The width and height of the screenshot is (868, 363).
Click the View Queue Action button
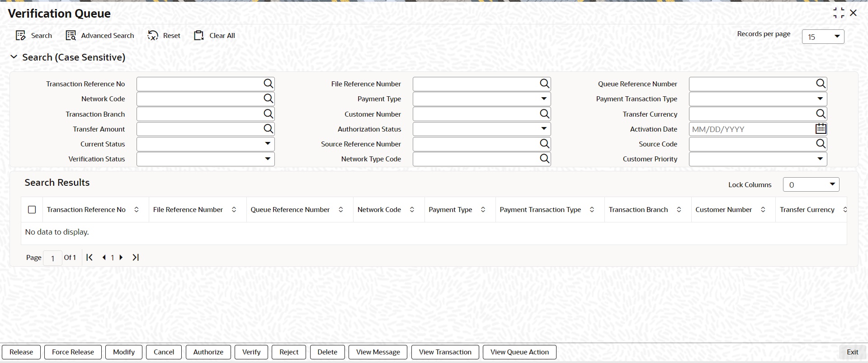tap(519, 352)
